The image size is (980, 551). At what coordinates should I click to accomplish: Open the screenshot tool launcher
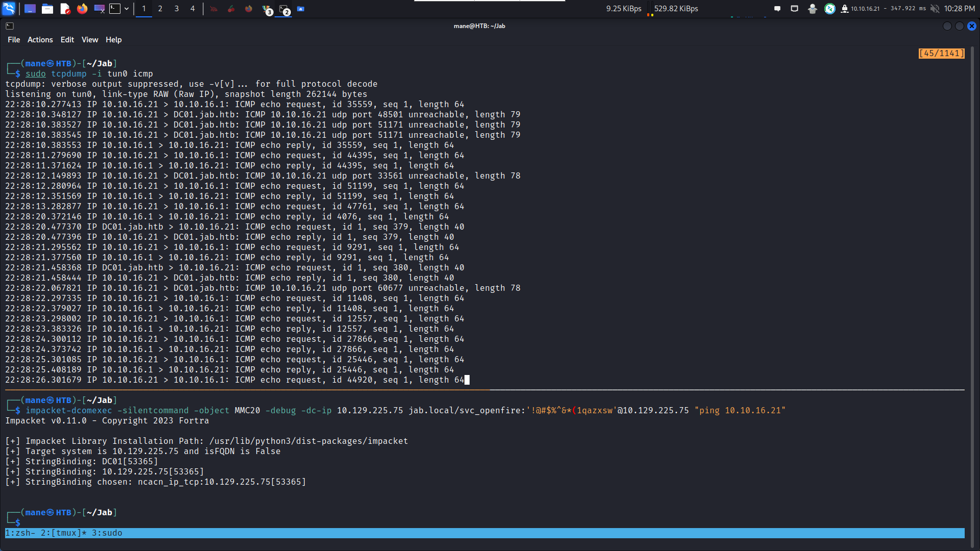(x=100, y=9)
